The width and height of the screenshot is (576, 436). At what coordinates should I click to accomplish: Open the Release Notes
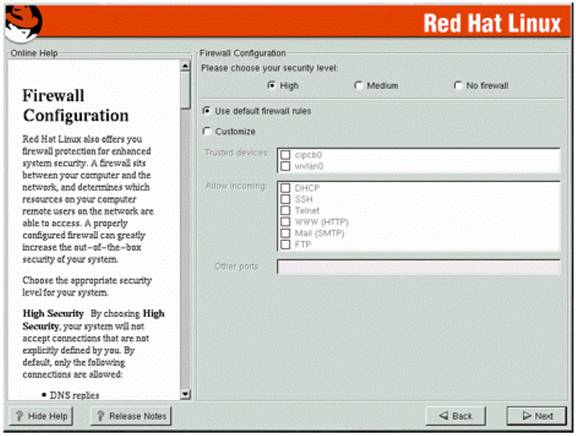131,416
